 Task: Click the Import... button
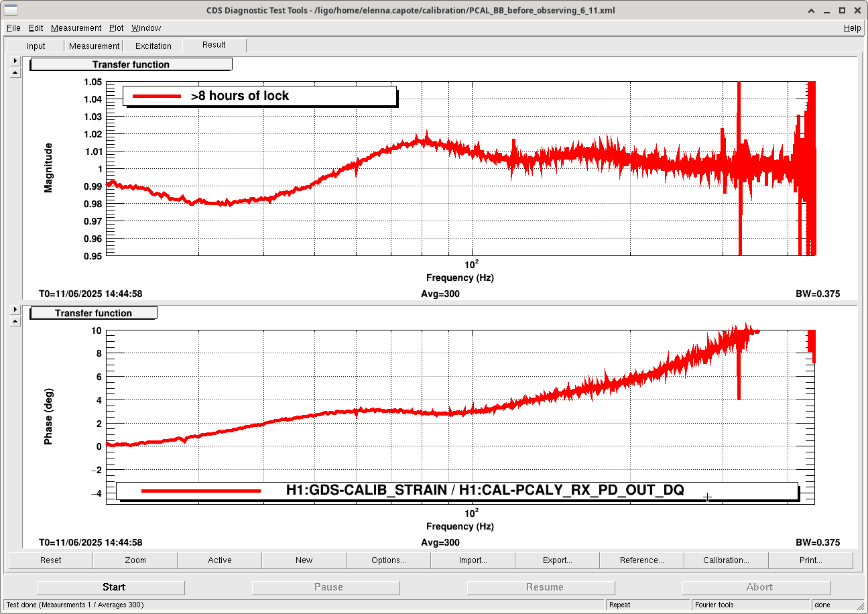(x=473, y=560)
